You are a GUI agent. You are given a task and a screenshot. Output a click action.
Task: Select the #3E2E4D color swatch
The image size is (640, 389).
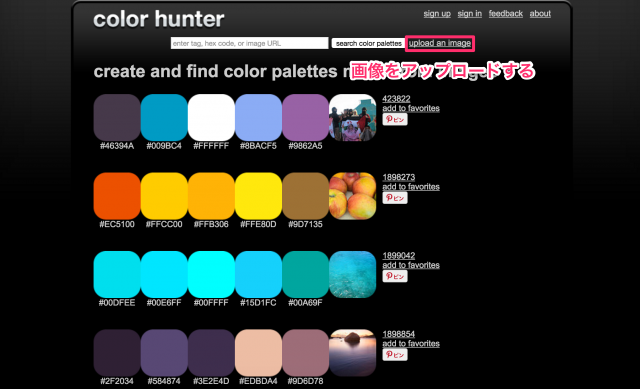point(211,353)
